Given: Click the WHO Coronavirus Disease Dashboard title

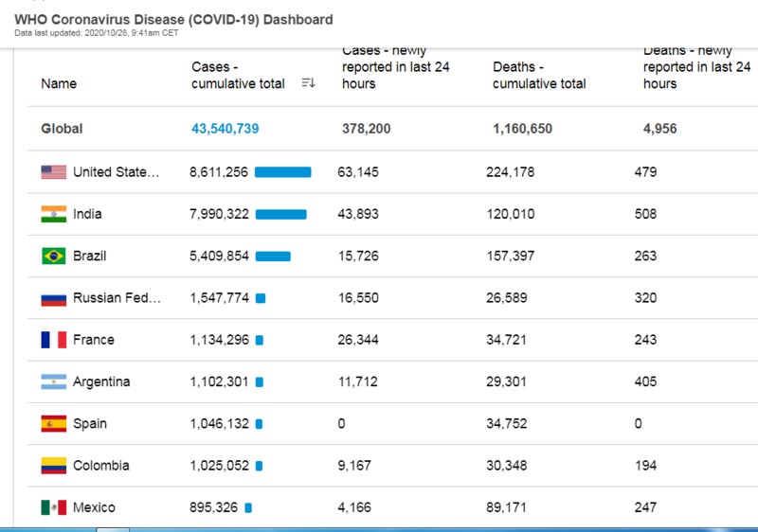Looking at the screenshot, I should coord(173,19).
